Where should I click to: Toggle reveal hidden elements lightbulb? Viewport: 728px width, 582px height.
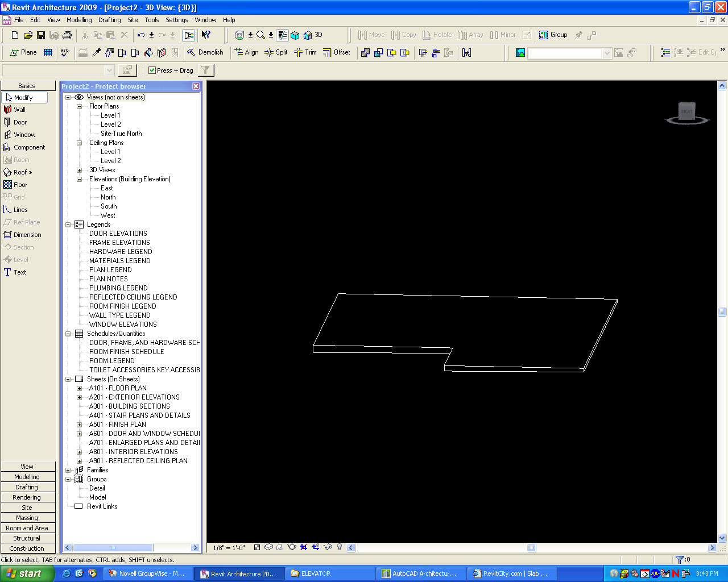pos(340,547)
